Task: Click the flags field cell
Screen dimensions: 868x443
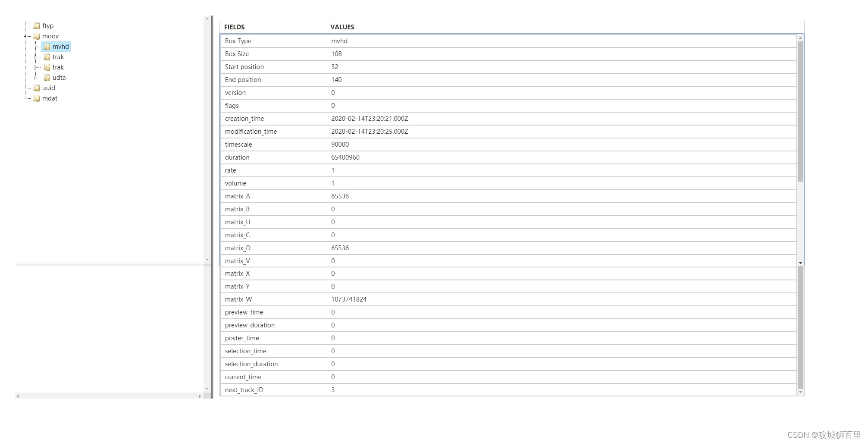Action: [232, 106]
